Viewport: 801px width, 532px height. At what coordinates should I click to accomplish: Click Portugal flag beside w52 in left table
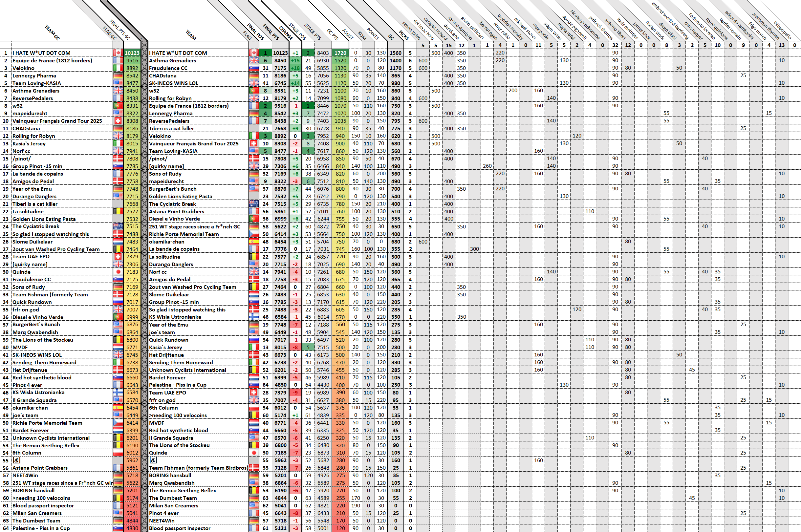(x=118, y=106)
